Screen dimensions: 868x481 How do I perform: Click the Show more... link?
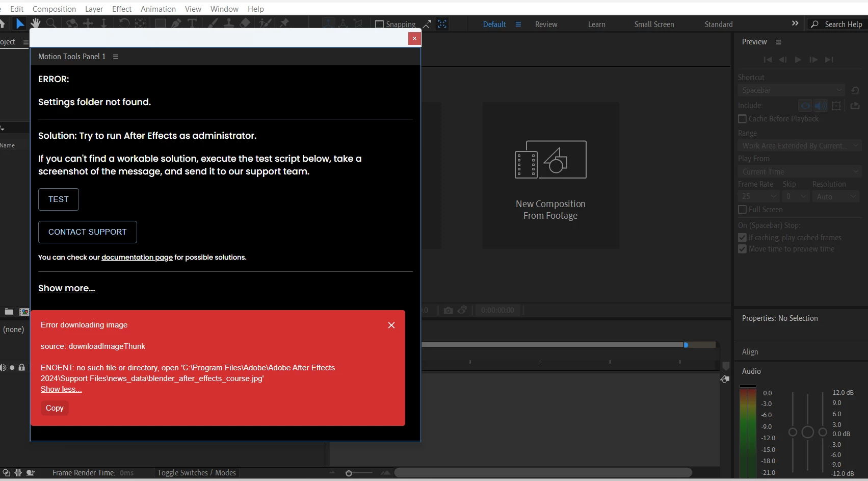click(x=67, y=288)
